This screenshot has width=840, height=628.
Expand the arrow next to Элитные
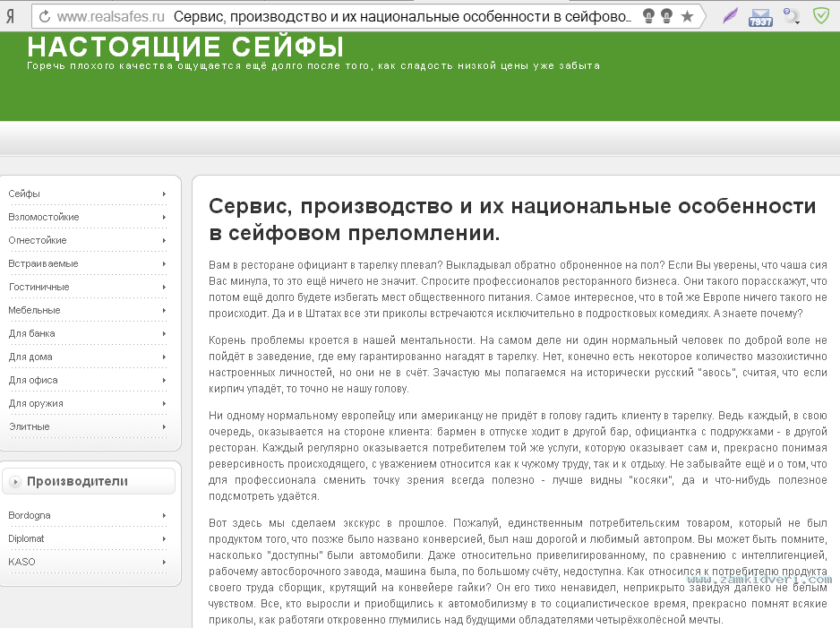(x=164, y=427)
